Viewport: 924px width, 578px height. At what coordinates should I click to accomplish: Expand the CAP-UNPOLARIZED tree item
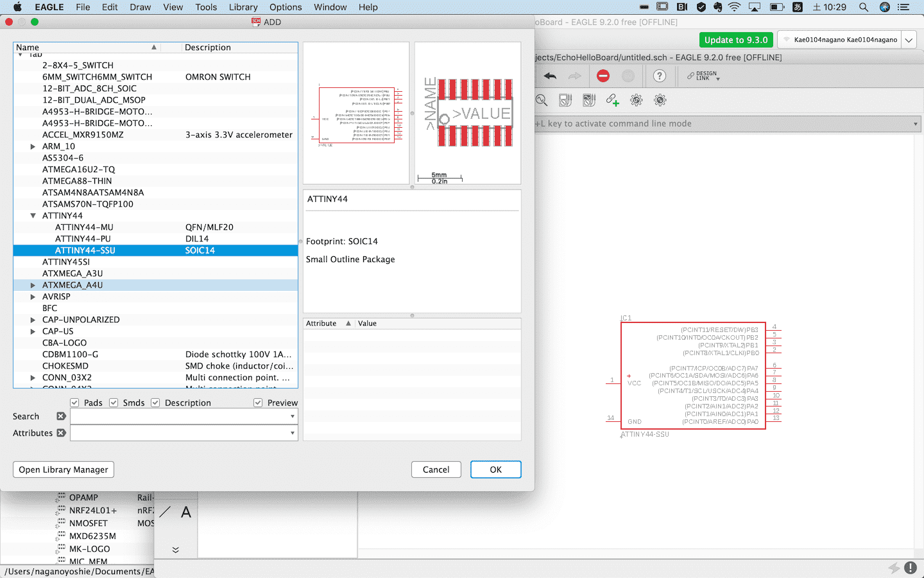33,320
